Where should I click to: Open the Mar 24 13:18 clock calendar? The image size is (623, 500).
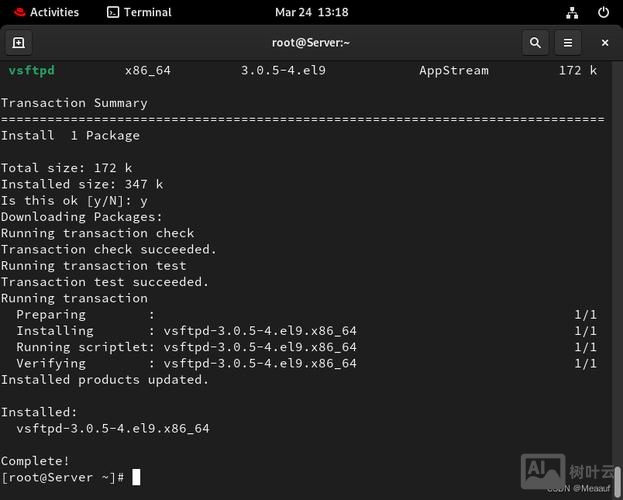pyautogui.click(x=311, y=12)
